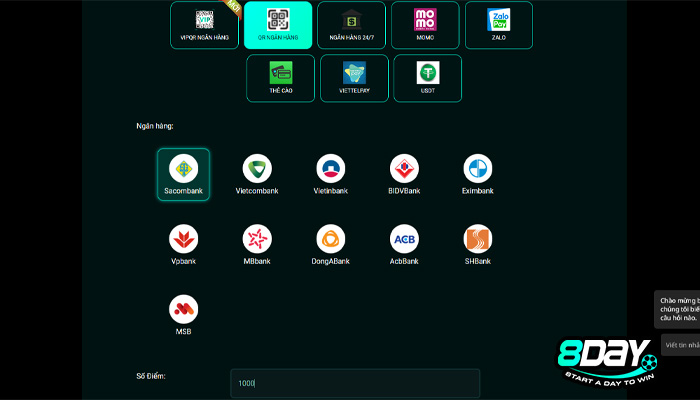Pick the SHBank logo
700x400 pixels.
[x=478, y=239]
